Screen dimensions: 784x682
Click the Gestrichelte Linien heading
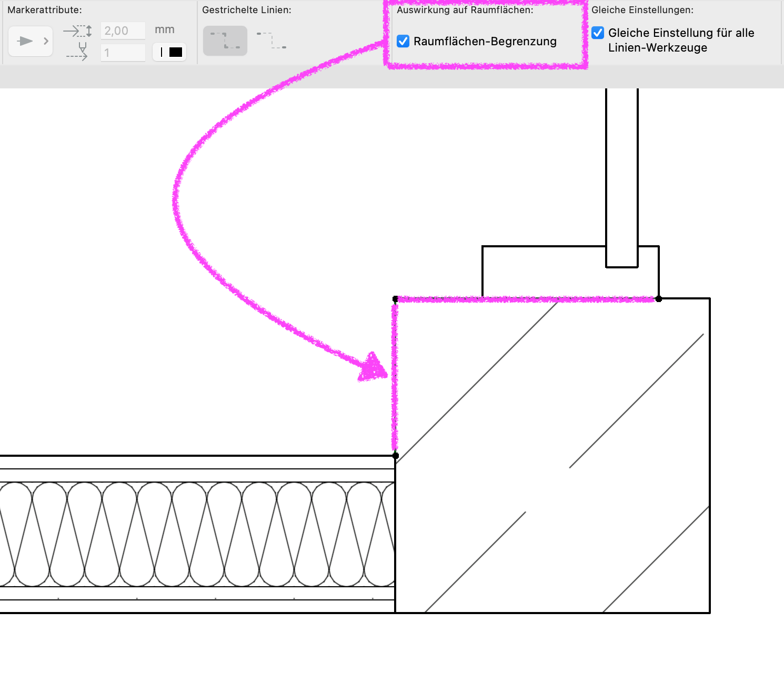coord(247,10)
